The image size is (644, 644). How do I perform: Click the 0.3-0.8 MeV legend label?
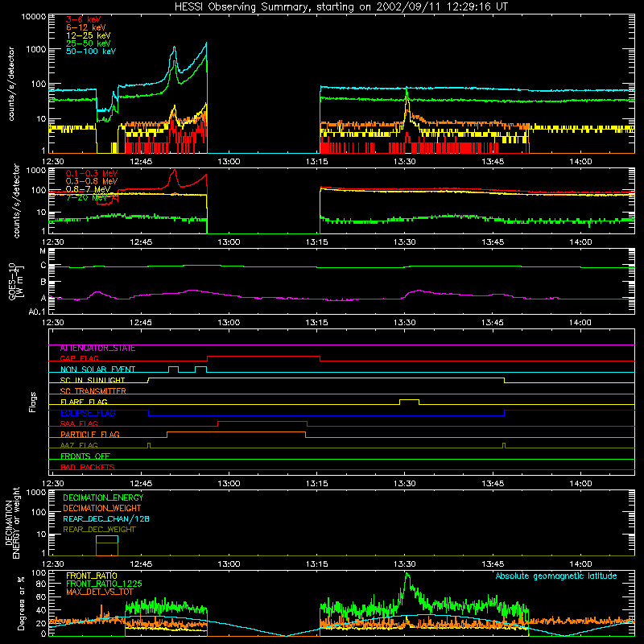tap(92, 181)
